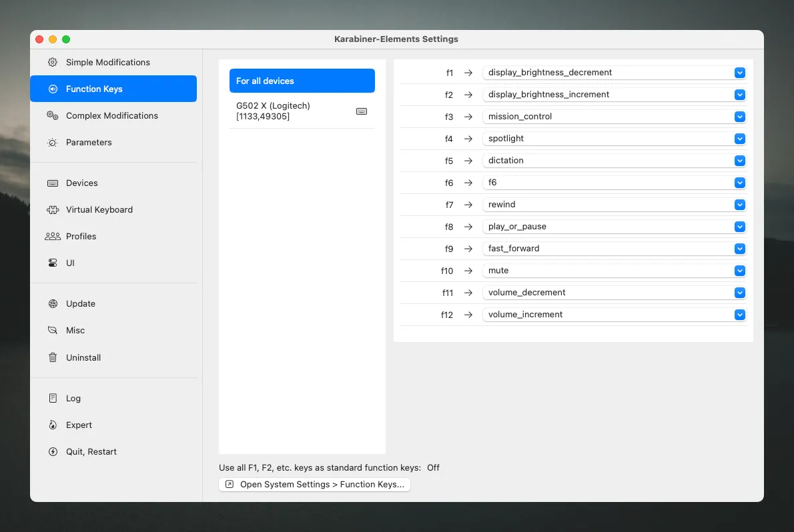The width and height of the screenshot is (794, 532).
Task: Click the Virtual Keyboard puzzle icon
Action: click(53, 209)
